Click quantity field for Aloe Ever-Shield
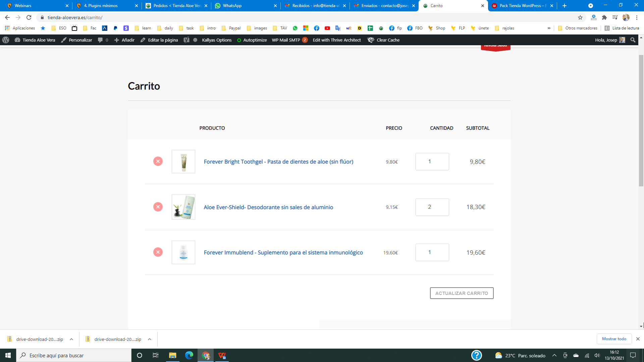 click(x=432, y=207)
